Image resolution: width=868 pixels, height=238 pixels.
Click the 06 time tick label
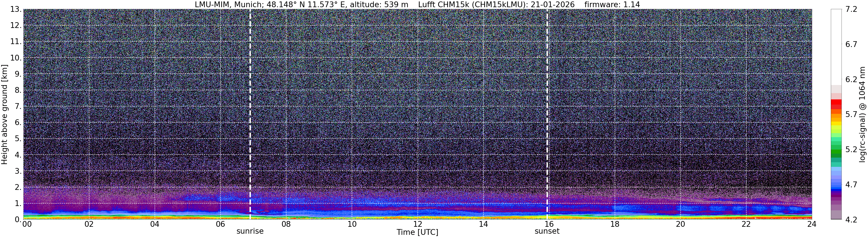pos(220,224)
